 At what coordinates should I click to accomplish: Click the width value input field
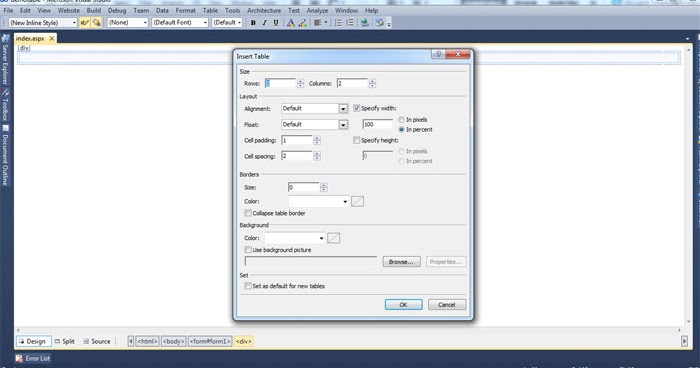tap(378, 124)
